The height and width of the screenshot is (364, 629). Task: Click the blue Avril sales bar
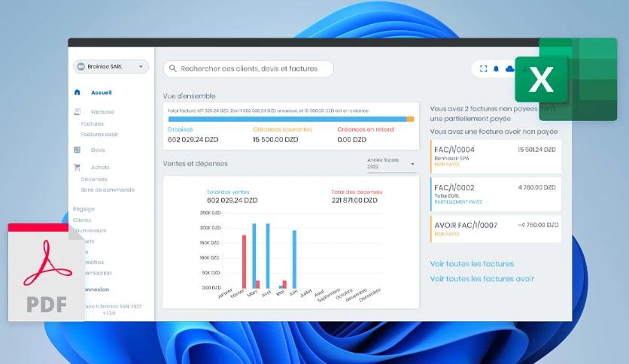[268, 256]
